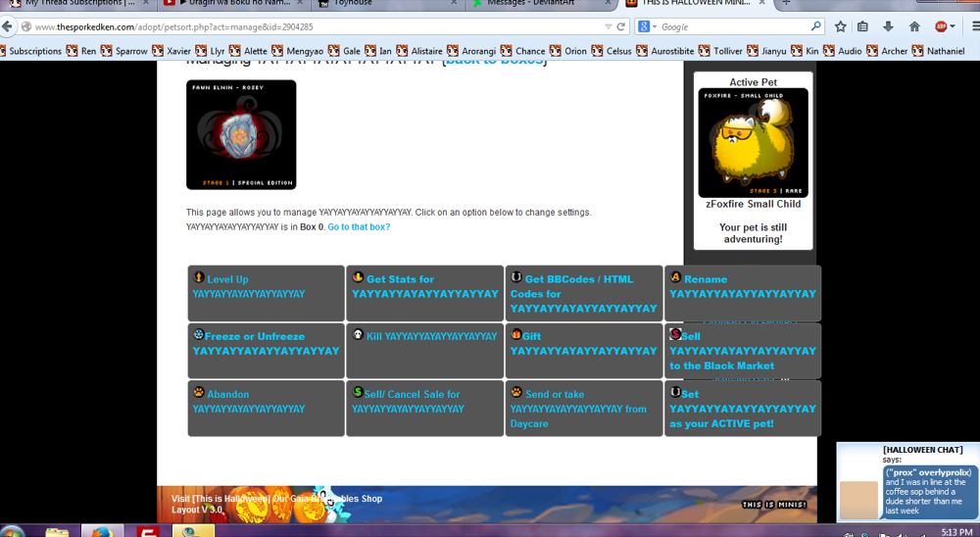Click the back to boxes link
980x537 pixels.
pyautogui.click(x=494, y=62)
